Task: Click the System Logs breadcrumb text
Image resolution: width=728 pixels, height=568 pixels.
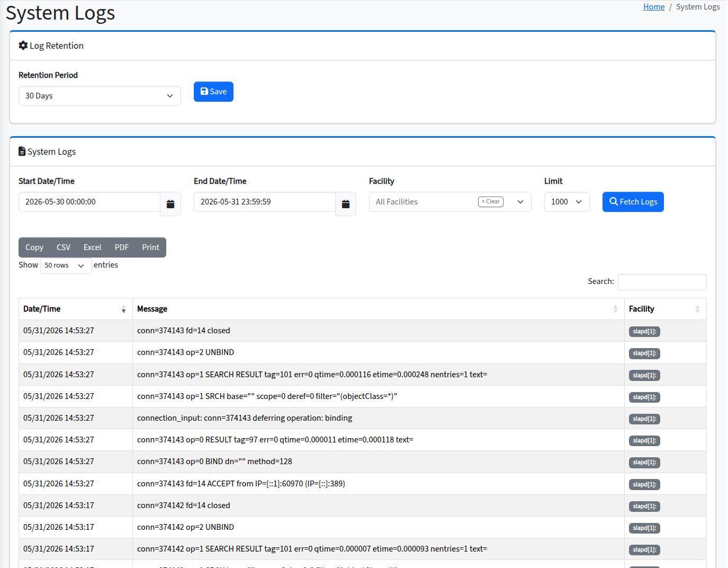Action: [698, 7]
